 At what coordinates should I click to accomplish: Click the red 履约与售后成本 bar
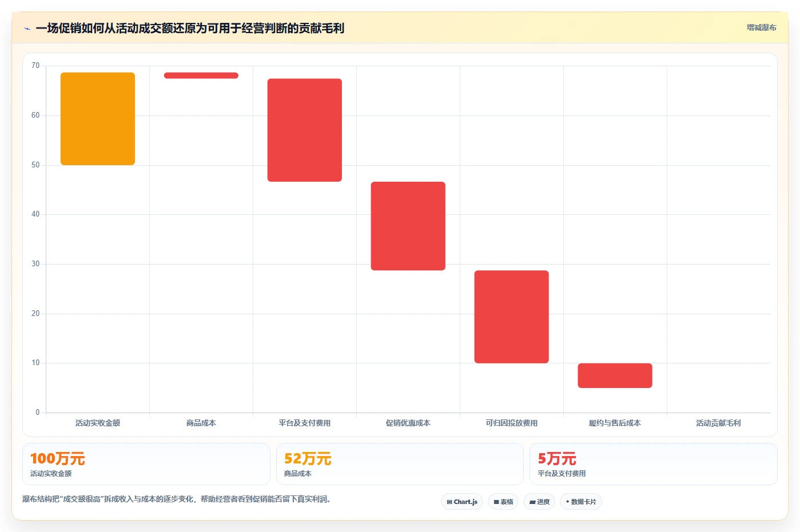pos(615,375)
